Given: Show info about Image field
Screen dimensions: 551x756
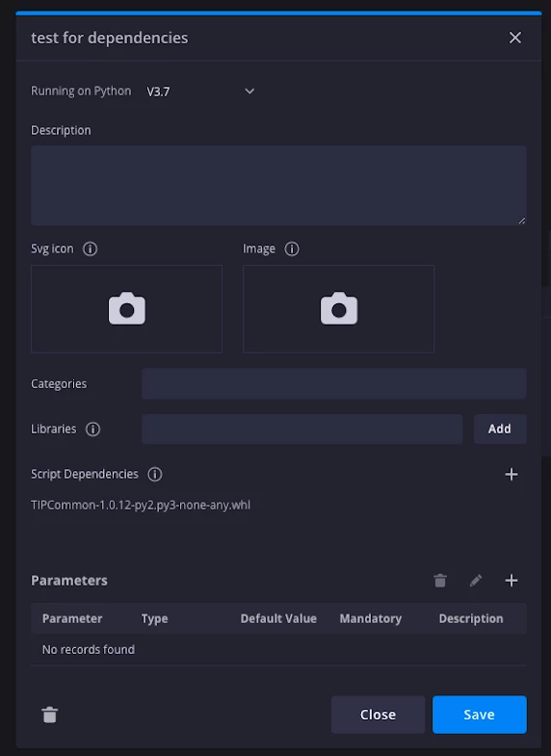Looking at the screenshot, I should click(x=292, y=248).
